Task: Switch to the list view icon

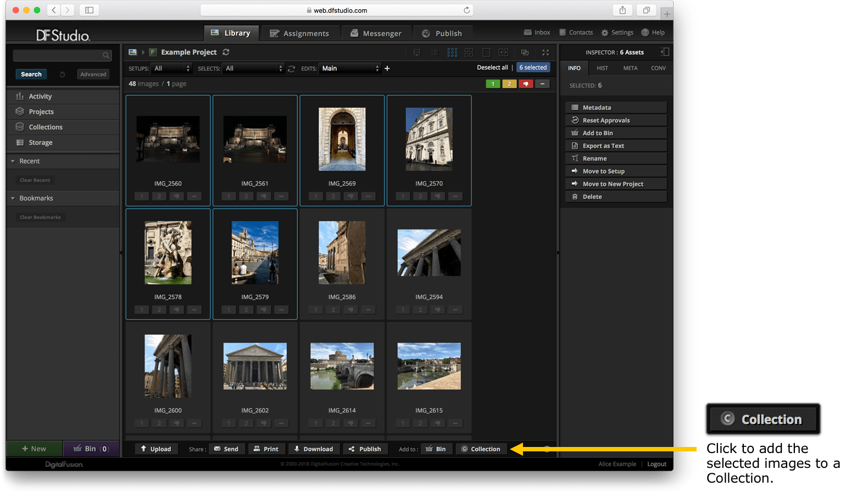Action: (435, 53)
